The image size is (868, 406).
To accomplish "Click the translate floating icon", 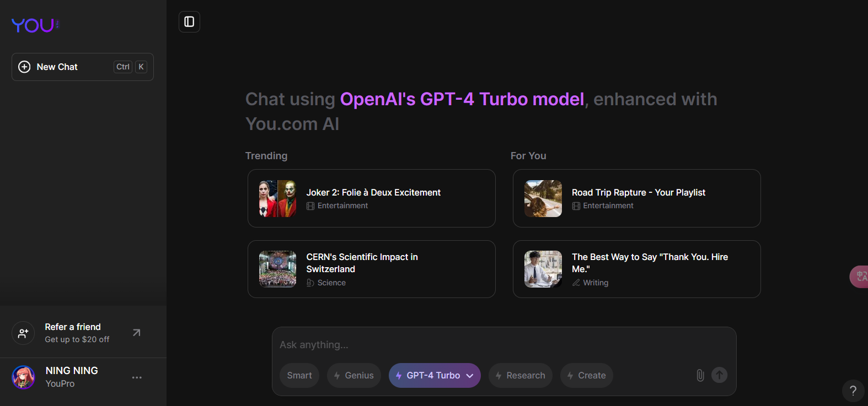I will [x=859, y=277].
